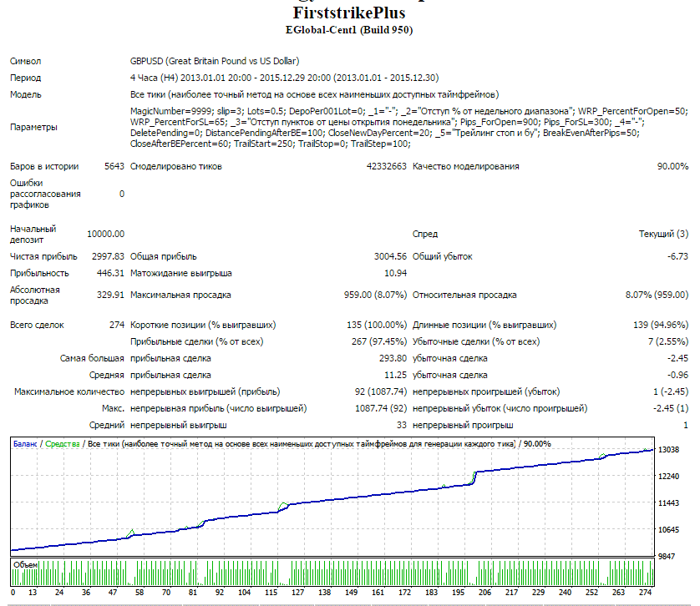Click the Качество моделирования value 90.00%
Image resolution: width=700 pixels, height=606 pixels.
(x=672, y=166)
